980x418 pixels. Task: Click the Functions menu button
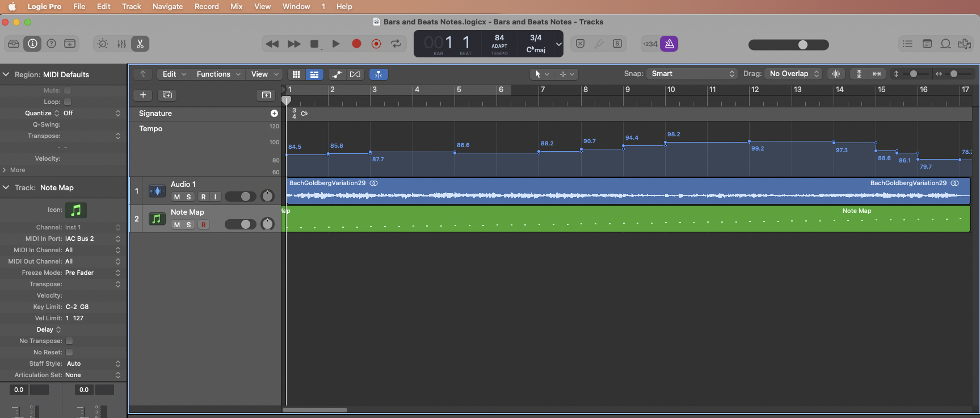point(218,74)
